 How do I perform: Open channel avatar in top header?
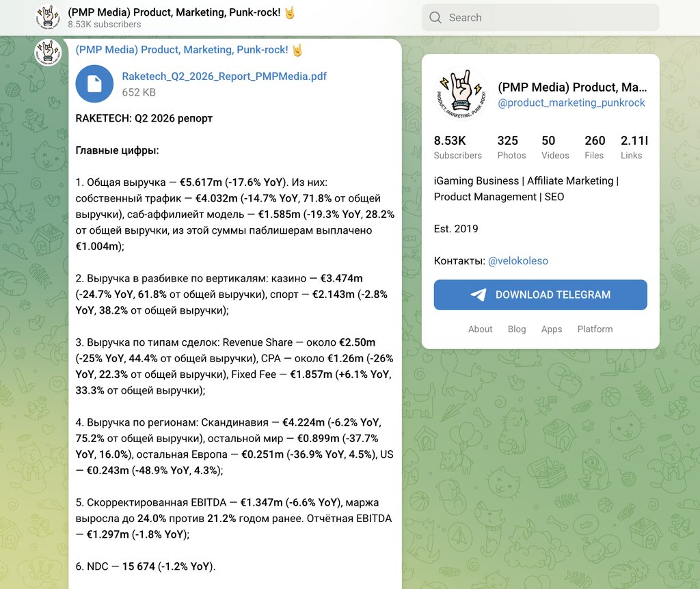(48, 17)
